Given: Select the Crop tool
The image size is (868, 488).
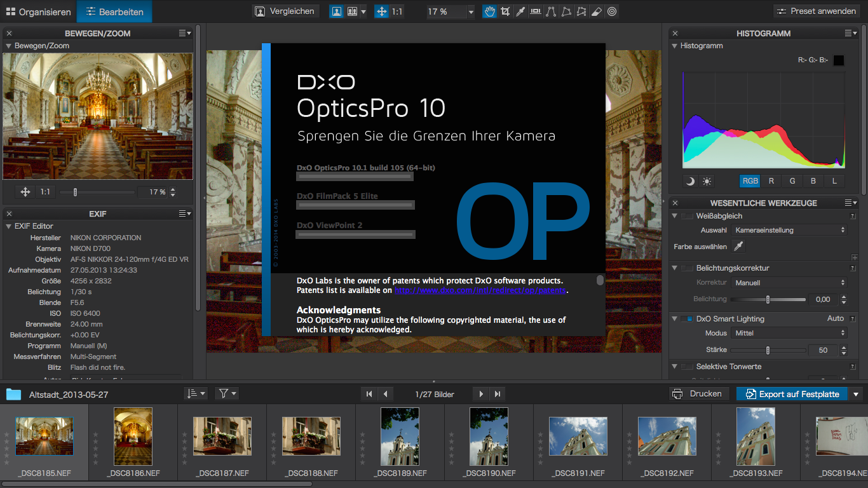Looking at the screenshot, I should 505,11.
